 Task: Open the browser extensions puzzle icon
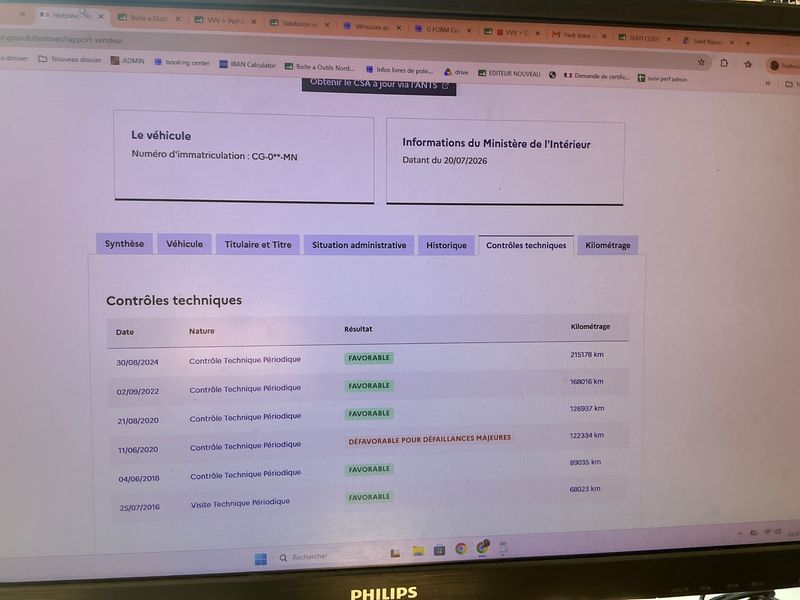click(724, 63)
